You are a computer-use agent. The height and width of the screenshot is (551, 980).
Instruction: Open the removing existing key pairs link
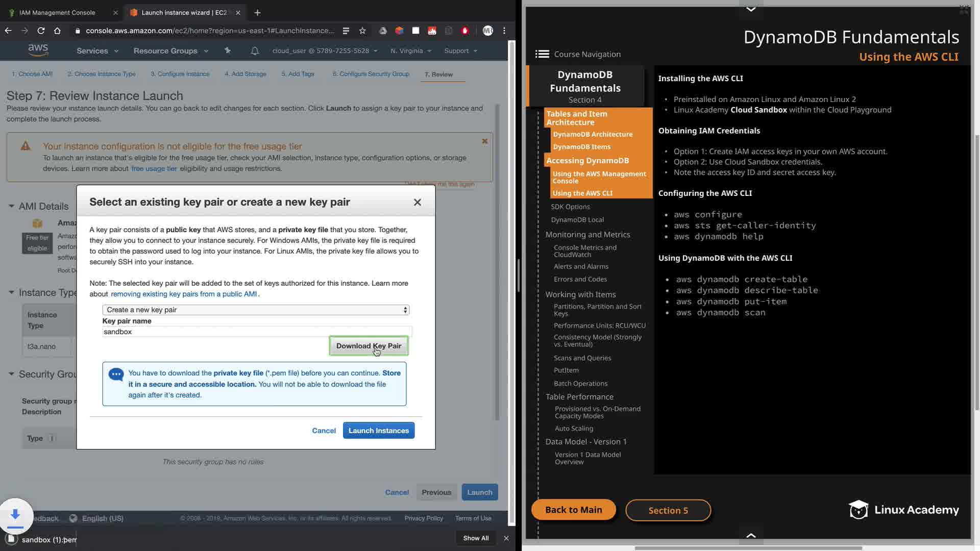(x=184, y=294)
